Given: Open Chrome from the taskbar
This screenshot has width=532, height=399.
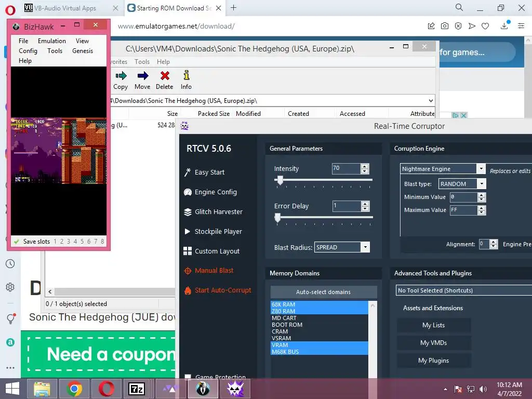Looking at the screenshot, I should pos(74,389).
